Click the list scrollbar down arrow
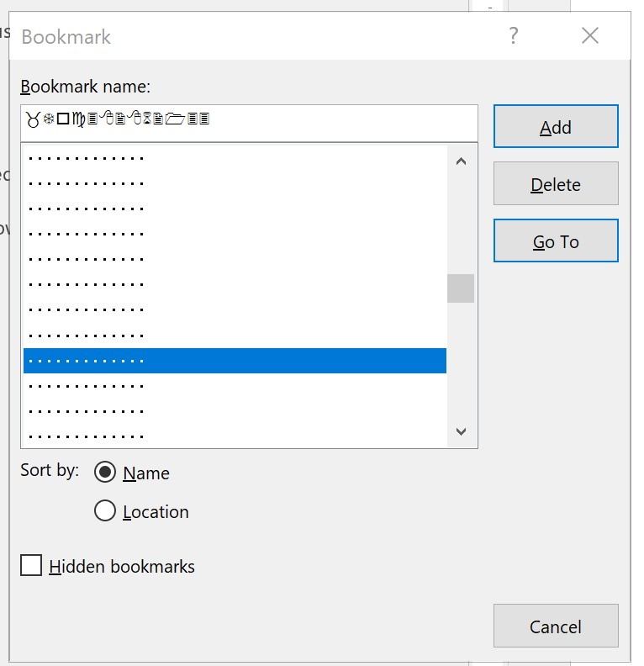The height and width of the screenshot is (666, 644). [x=461, y=431]
